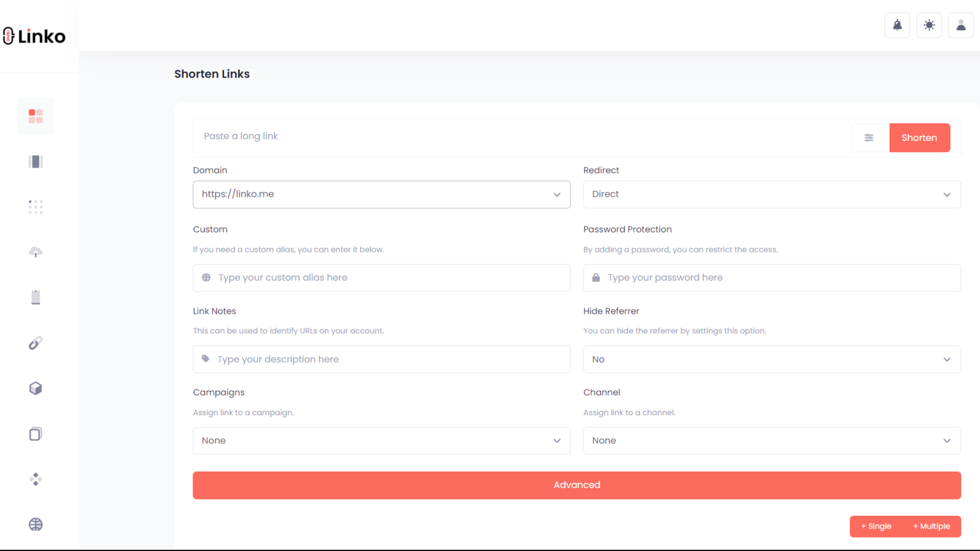Viewport: 980px width, 551px height.
Task: Click the upload cloud icon in sidebar
Action: pyautogui.click(x=36, y=253)
